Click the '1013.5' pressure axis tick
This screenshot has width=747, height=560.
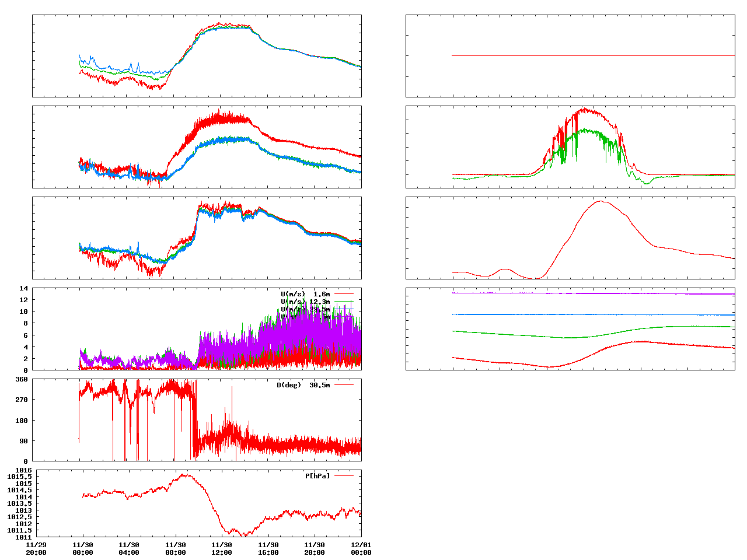pos(20,503)
